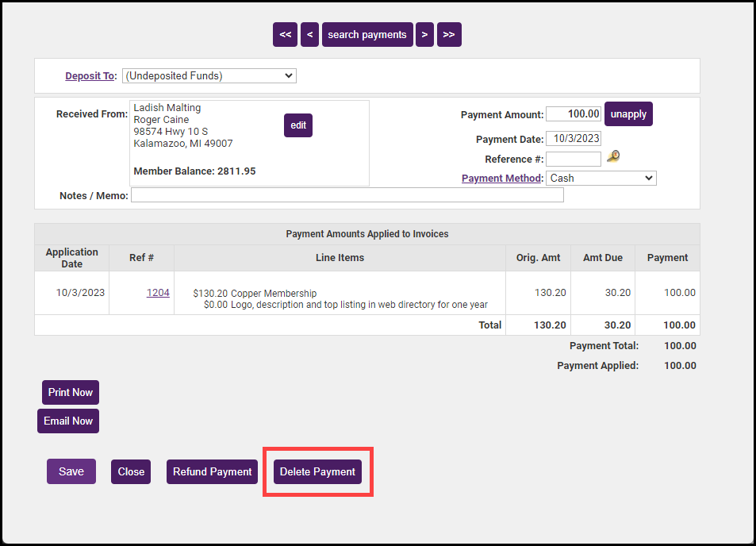Go to previous payment using < button
Screen dimensions: 756x546
click(310, 35)
